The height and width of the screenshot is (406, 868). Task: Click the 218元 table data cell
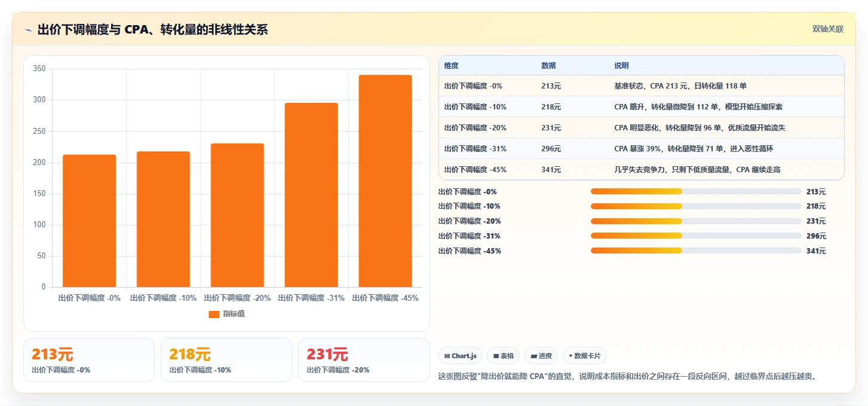point(551,107)
